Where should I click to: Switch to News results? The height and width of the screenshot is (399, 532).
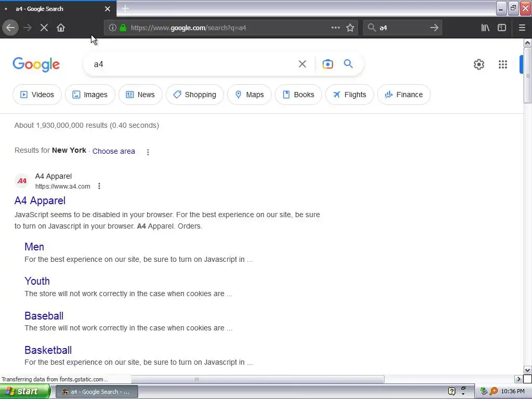pyautogui.click(x=140, y=95)
